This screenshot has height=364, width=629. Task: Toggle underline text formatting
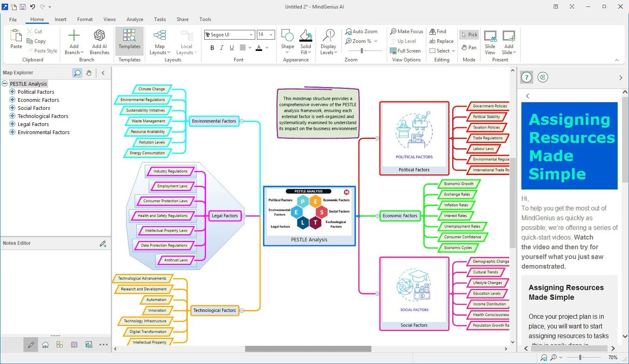pos(231,48)
